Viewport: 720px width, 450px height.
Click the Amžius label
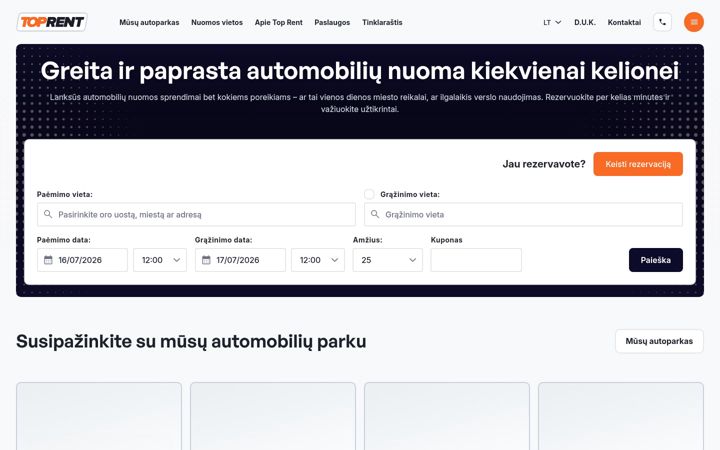pyautogui.click(x=367, y=240)
